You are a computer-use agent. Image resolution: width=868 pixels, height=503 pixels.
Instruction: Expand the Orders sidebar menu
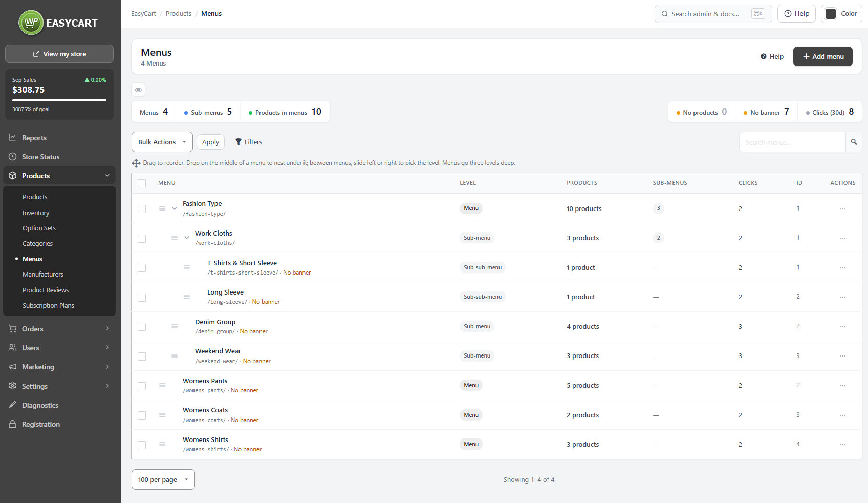(x=59, y=329)
